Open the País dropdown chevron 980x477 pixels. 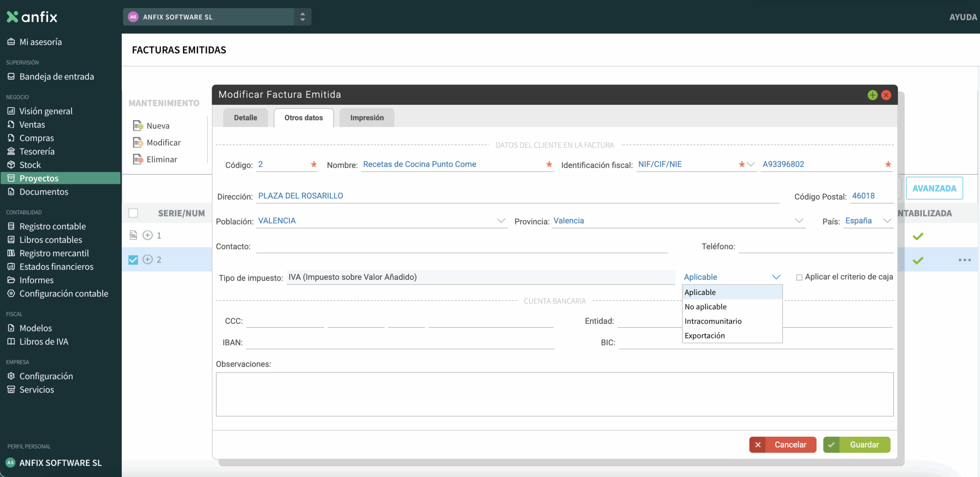[887, 221]
